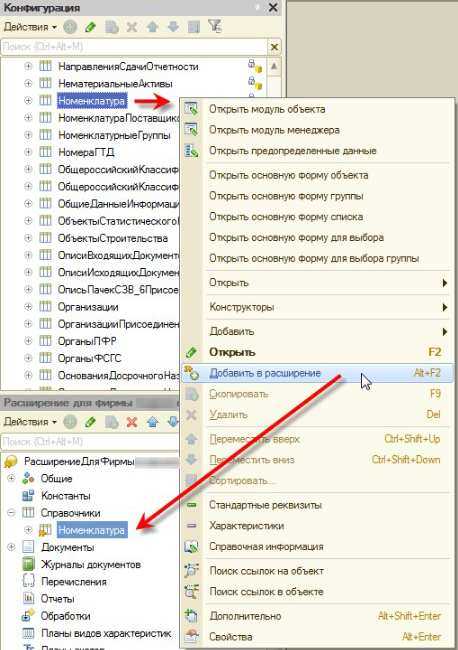Open Действия dropdown in extension panel
458x650 pixels.
coord(30,422)
